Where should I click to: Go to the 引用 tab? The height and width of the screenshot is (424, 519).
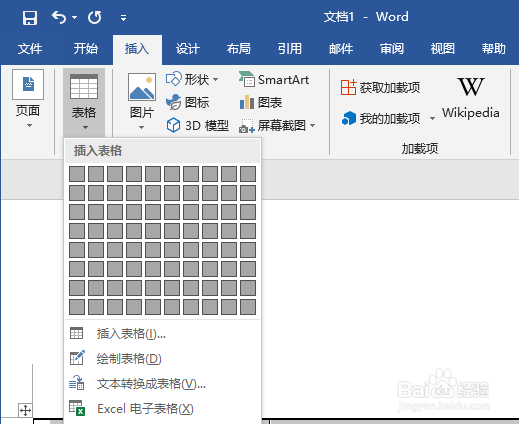pos(290,49)
